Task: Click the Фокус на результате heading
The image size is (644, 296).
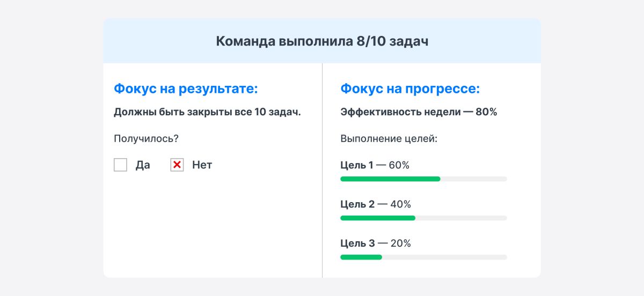Action: (186, 88)
